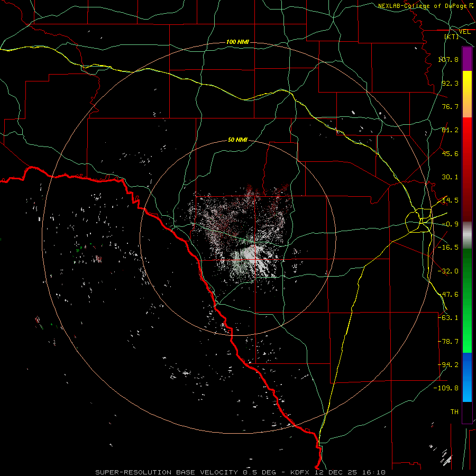
Task: Click the -47.6 legend value
Action: (x=448, y=295)
